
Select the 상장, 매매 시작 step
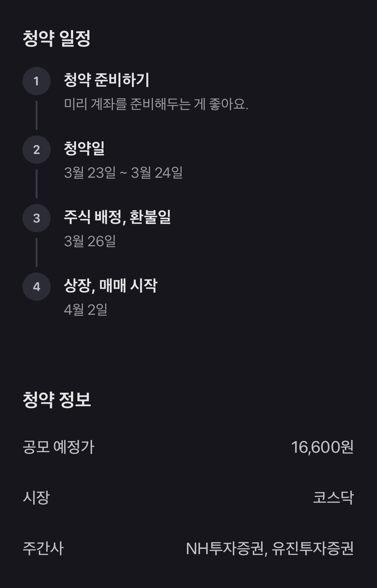click(x=111, y=285)
